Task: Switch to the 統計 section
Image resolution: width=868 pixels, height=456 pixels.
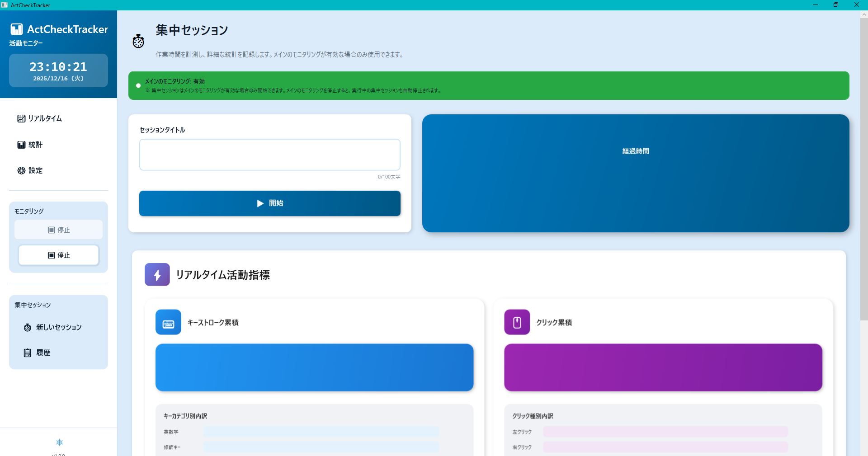Action: 35,145
